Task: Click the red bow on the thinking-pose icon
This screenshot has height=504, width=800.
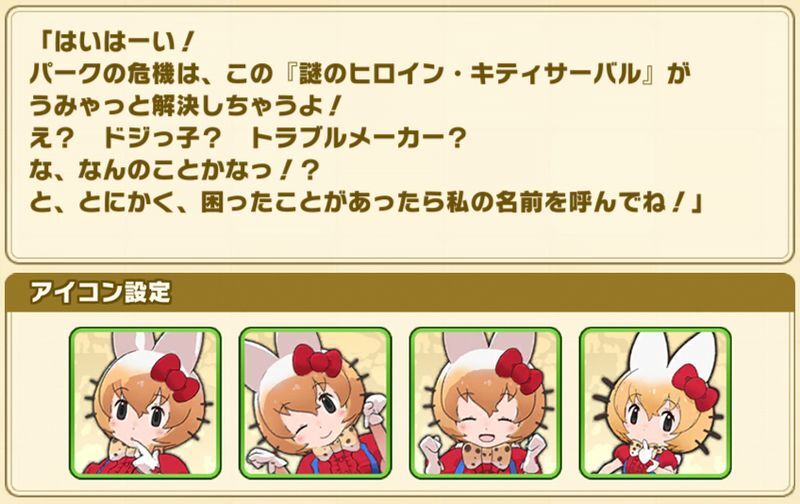Action: pyautogui.click(x=175, y=376)
